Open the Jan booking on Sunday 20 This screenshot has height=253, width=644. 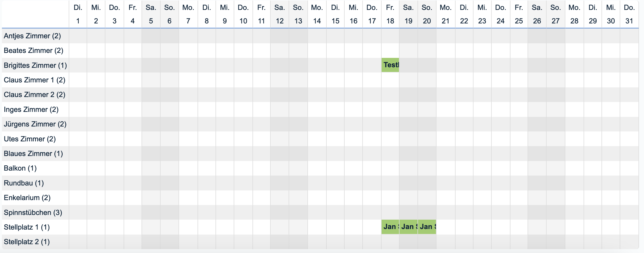coord(427,227)
